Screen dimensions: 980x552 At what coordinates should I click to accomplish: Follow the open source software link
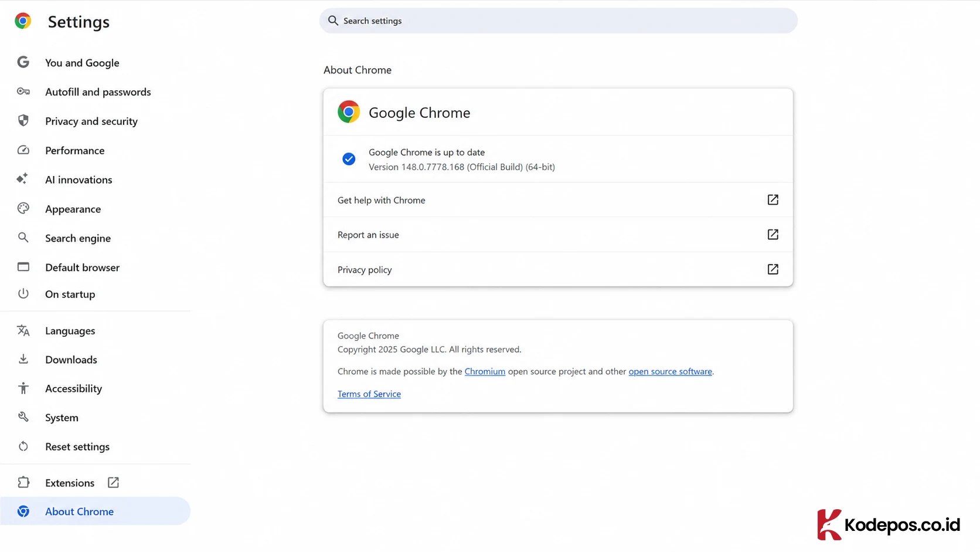click(670, 371)
